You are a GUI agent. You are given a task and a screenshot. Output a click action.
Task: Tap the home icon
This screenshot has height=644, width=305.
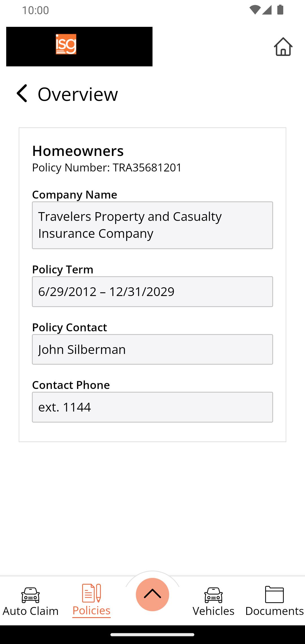pos(283,47)
